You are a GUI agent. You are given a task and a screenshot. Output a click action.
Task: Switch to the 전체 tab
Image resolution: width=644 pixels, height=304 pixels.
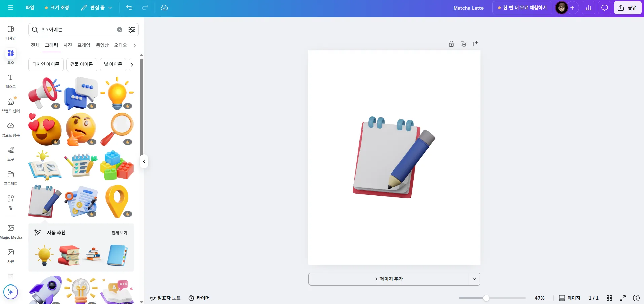click(35, 45)
